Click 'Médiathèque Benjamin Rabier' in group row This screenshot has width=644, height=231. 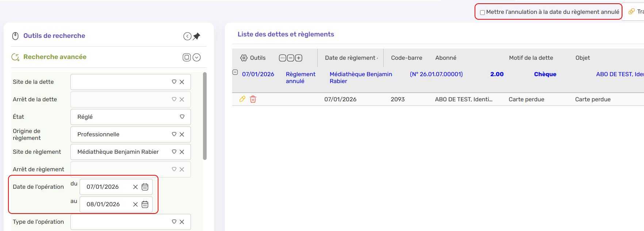coord(361,78)
